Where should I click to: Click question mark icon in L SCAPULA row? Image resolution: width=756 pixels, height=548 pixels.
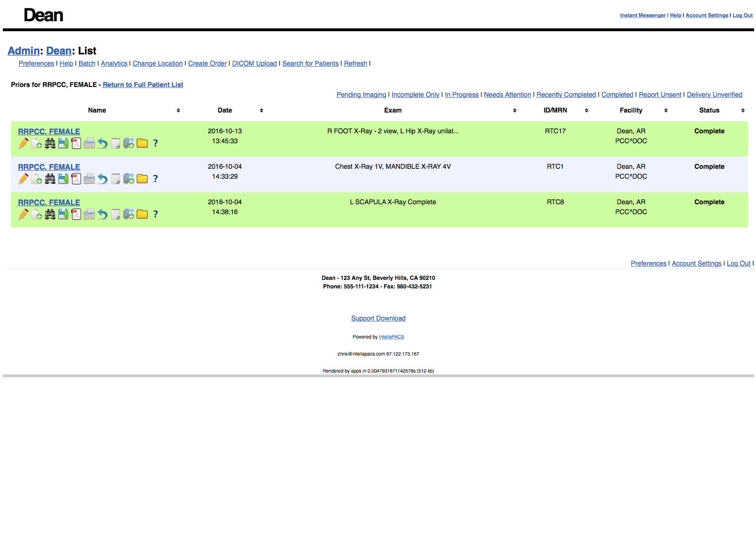pyautogui.click(x=155, y=214)
